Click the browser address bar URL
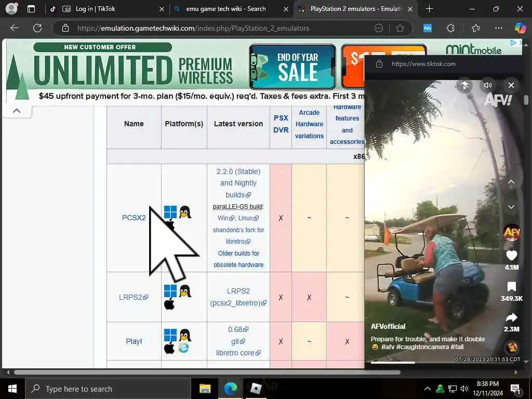Image resolution: width=532 pixels, height=399 pixels. tap(193, 28)
